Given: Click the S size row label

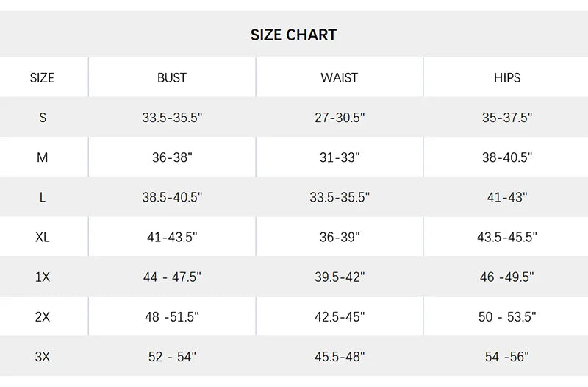Looking at the screenshot, I should [x=43, y=117].
